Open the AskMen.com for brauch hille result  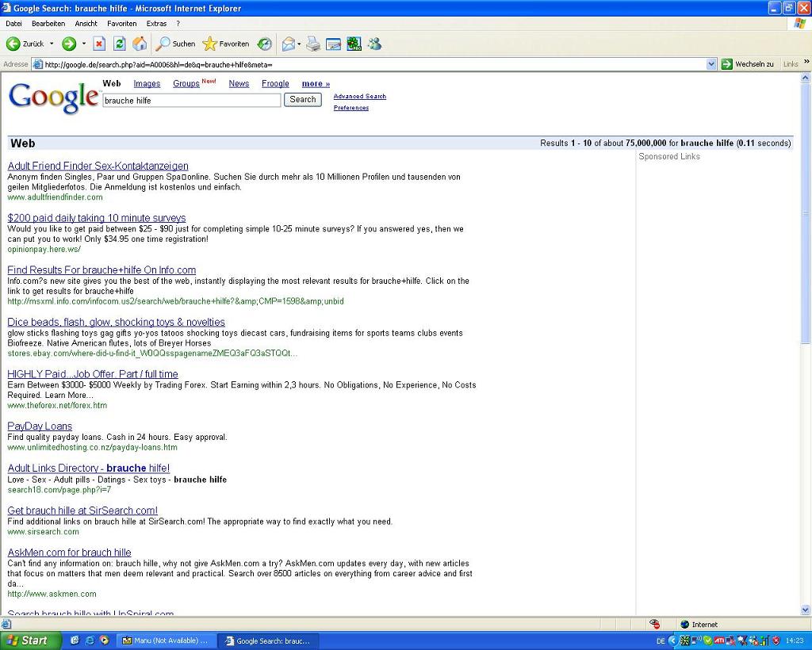click(70, 552)
